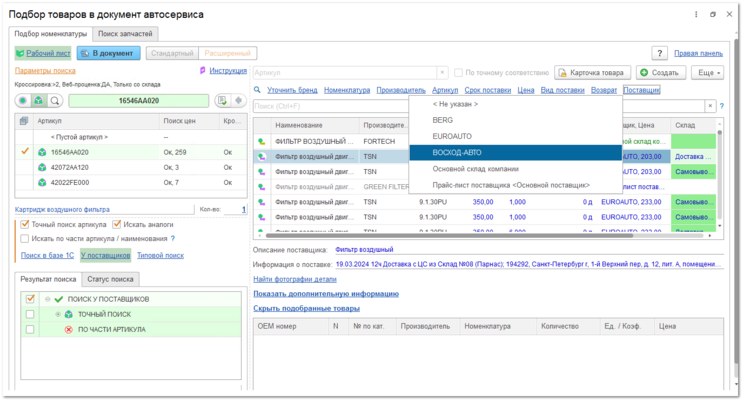Switch to Расширенный mode
This screenshot has width=743, height=401.
coord(227,53)
